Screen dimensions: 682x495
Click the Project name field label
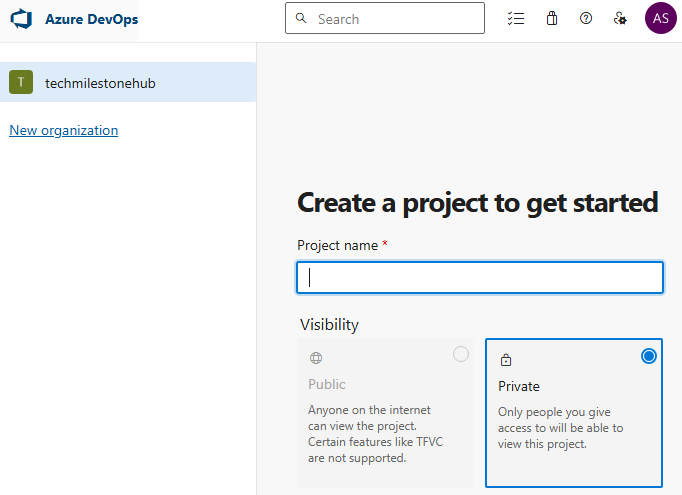338,245
